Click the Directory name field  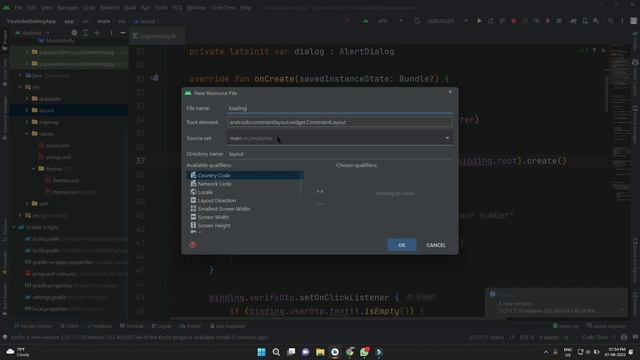point(340,154)
